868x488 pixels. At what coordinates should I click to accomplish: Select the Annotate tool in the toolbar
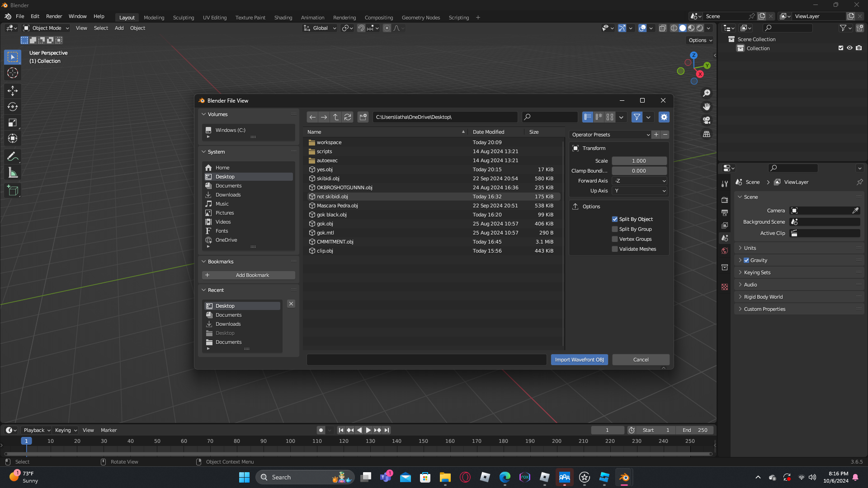coord(13,157)
